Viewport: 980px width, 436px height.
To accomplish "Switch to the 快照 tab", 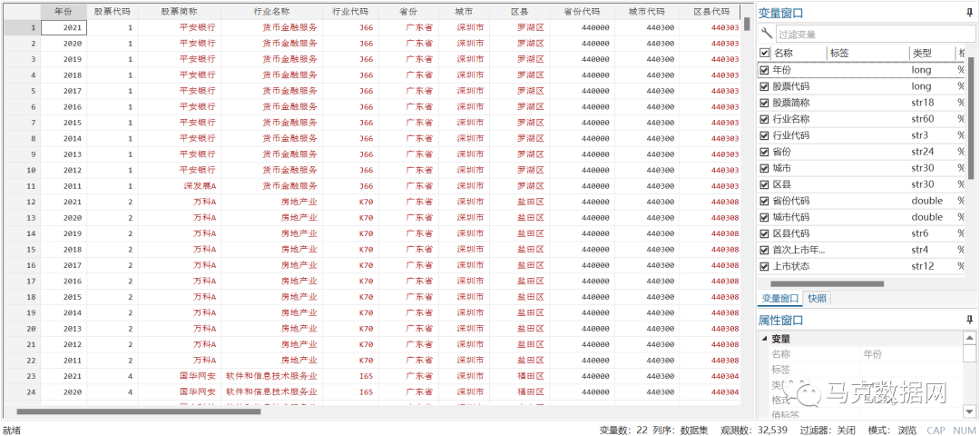I will click(817, 298).
